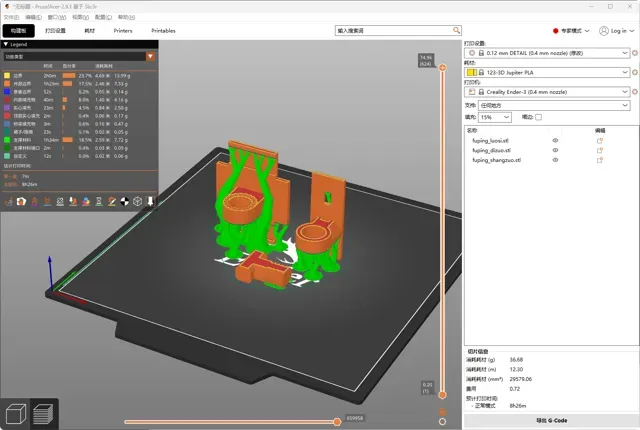Open the 窗口 (Window) menu
This screenshot has height=430, width=640.
pos(56,17)
